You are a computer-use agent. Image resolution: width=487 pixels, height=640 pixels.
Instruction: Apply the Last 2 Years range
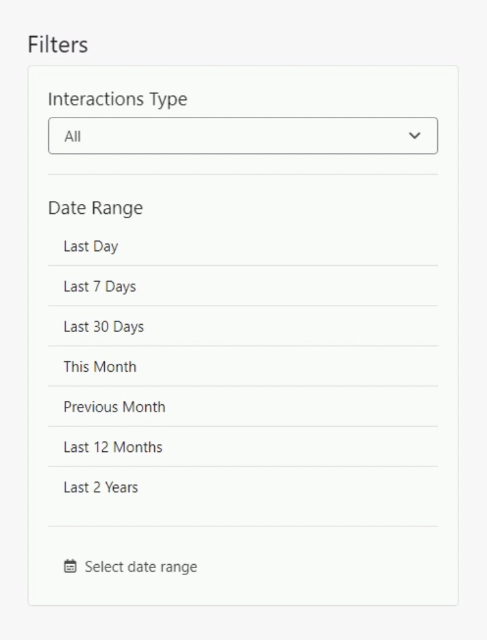[243, 487]
